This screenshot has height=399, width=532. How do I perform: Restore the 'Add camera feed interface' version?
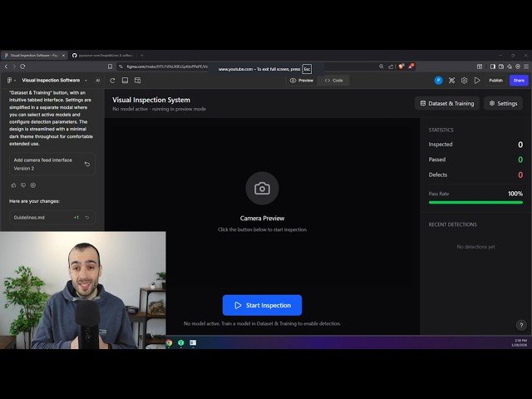click(x=87, y=164)
